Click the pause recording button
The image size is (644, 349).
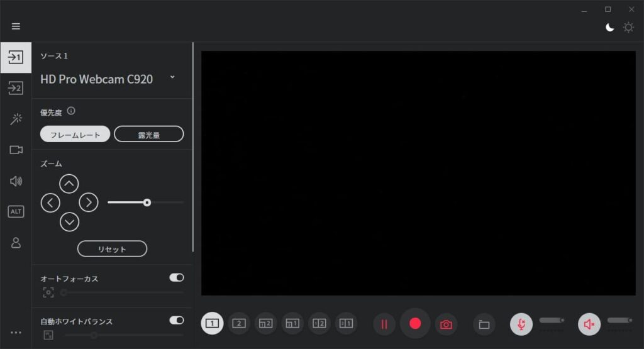384,324
